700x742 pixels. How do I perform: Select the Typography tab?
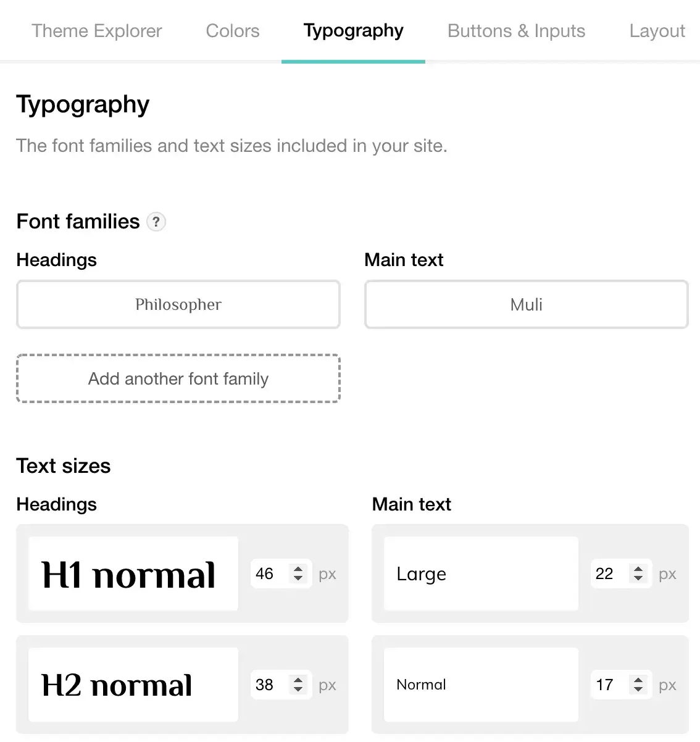[354, 31]
